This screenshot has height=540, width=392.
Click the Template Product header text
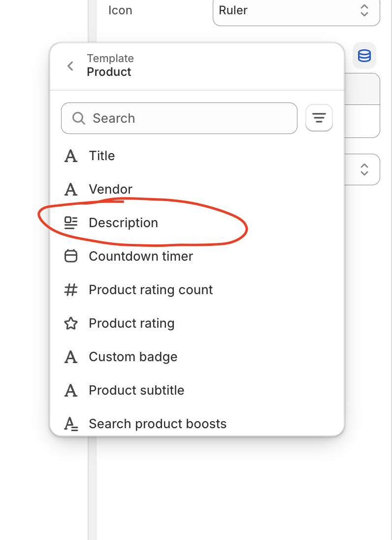click(110, 66)
